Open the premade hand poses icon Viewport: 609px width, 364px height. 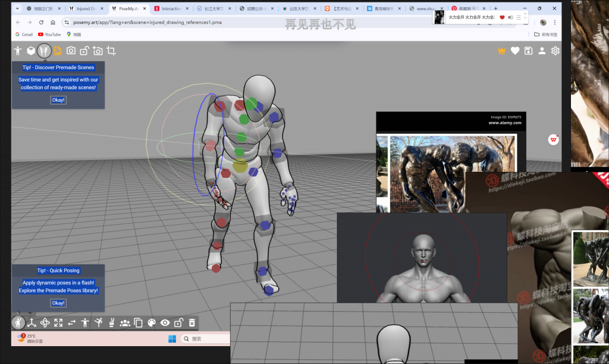click(x=111, y=322)
